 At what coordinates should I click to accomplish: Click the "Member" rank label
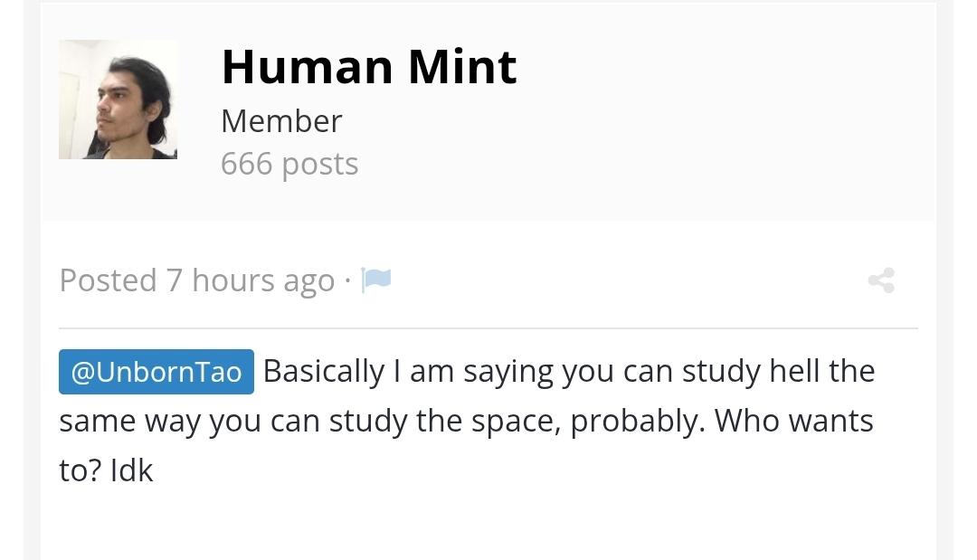pyautogui.click(x=281, y=121)
